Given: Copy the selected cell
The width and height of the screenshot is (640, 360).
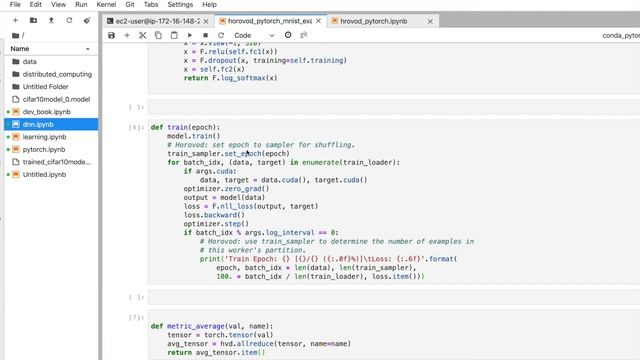Looking at the screenshot, I should (x=158, y=36).
